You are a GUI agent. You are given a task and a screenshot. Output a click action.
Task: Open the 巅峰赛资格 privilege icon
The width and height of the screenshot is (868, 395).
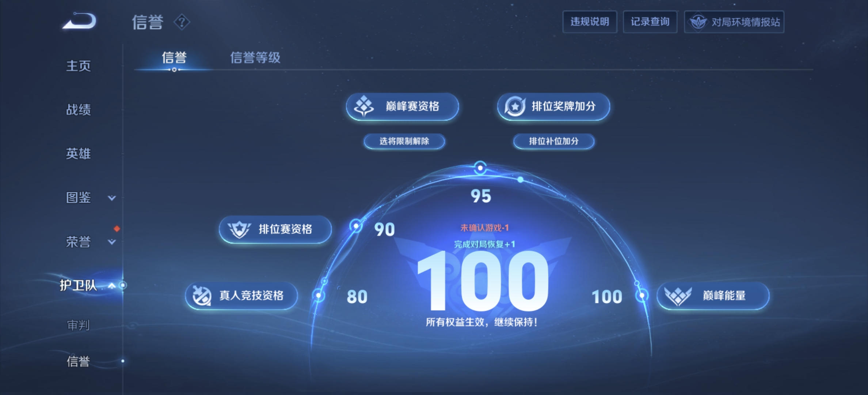pyautogui.click(x=364, y=106)
